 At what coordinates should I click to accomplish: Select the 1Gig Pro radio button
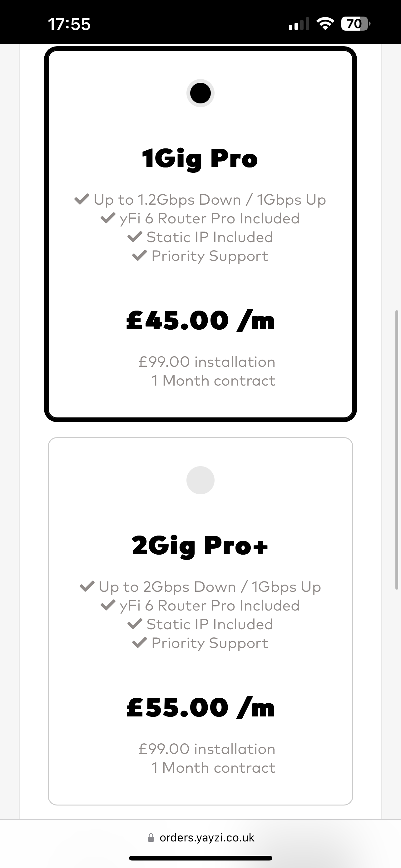pyautogui.click(x=200, y=93)
